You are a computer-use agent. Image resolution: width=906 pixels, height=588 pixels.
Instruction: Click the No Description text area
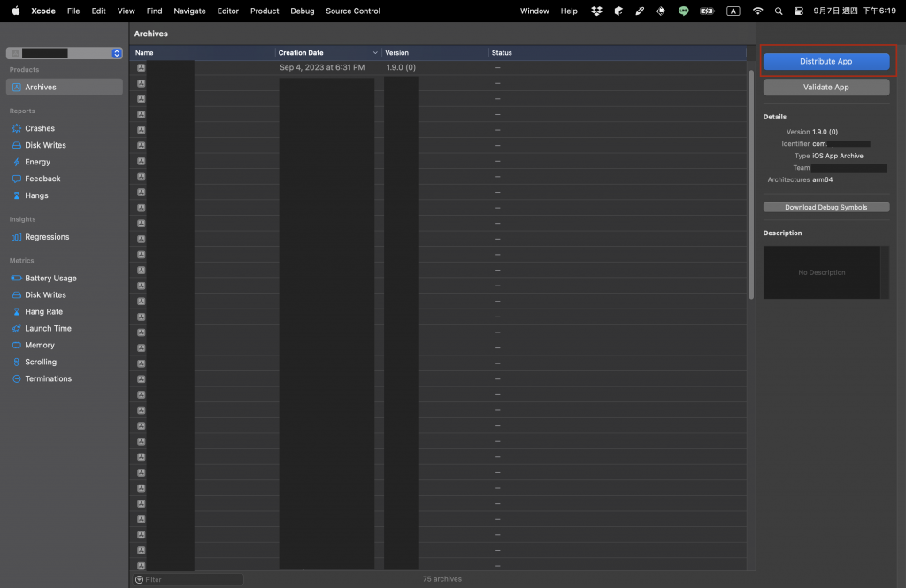click(x=822, y=272)
